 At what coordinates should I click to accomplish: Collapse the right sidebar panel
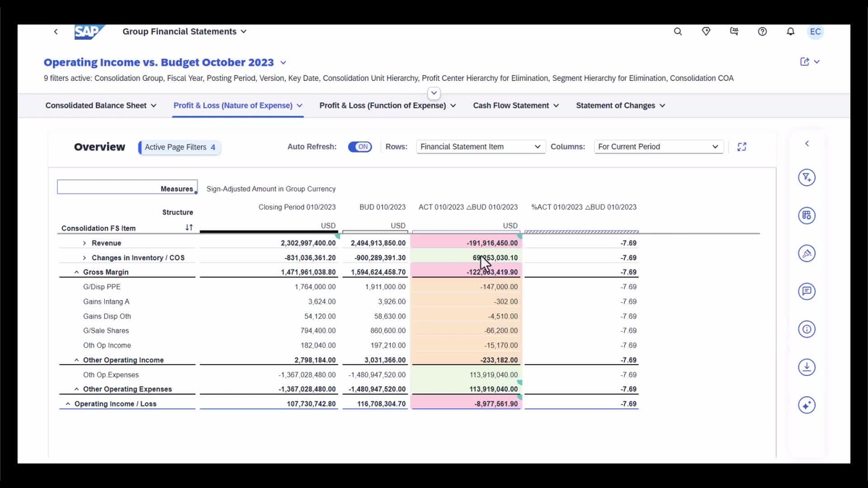coord(807,142)
